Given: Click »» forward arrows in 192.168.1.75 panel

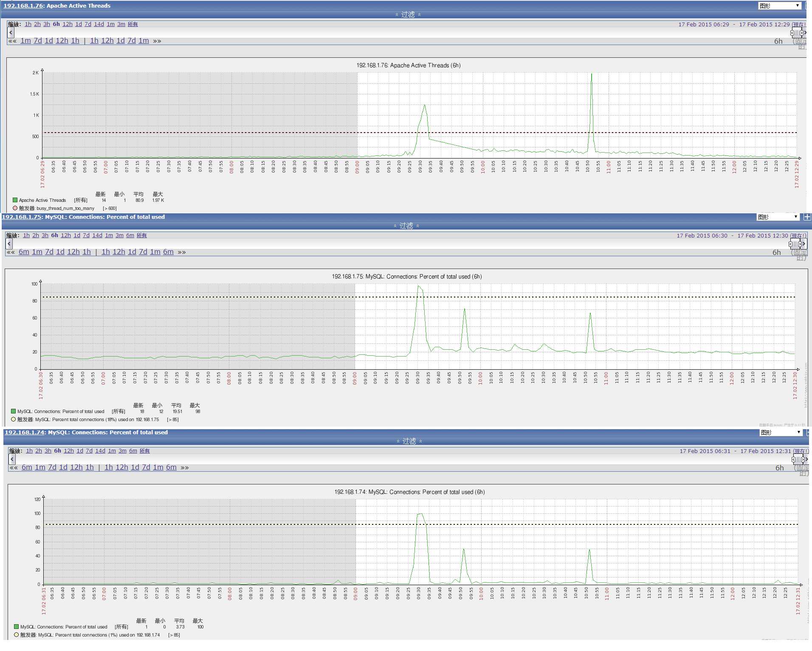Looking at the screenshot, I should point(182,252).
